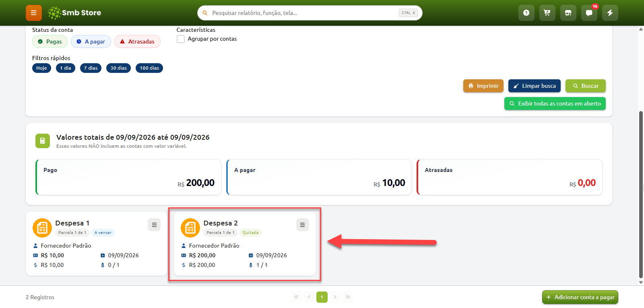Open the Despesa 1 options menu
This screenshot has height=308, width=644.
click(154, 225)
